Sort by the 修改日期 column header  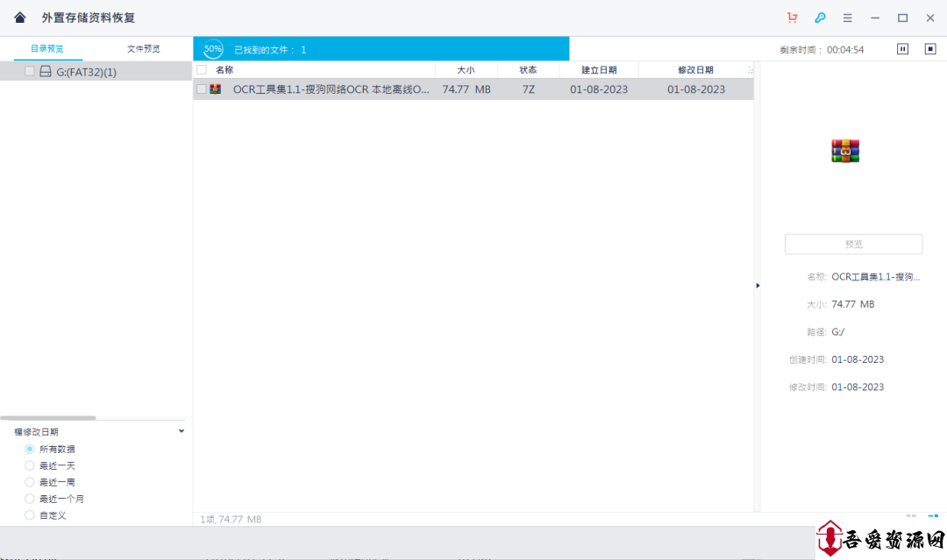click(695, 70)
